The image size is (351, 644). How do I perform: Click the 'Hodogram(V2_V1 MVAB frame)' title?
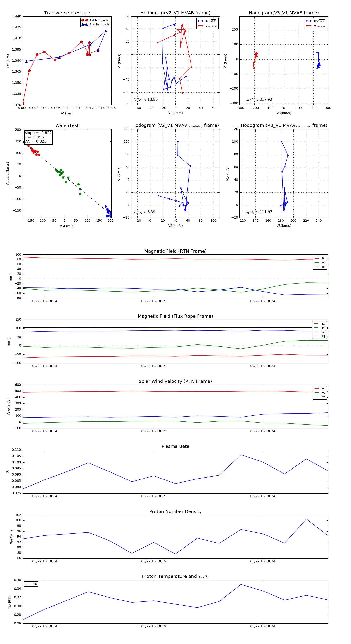(x=175, y=13)
